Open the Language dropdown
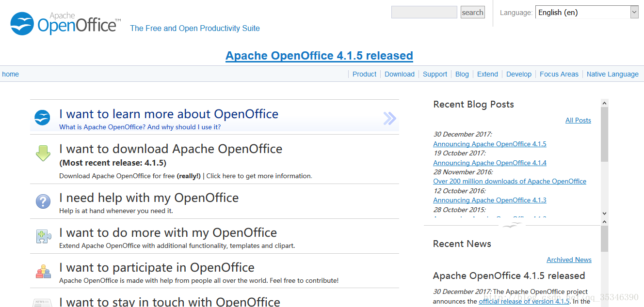This screenshot has height=307, width=644. [x=587, y=13]
